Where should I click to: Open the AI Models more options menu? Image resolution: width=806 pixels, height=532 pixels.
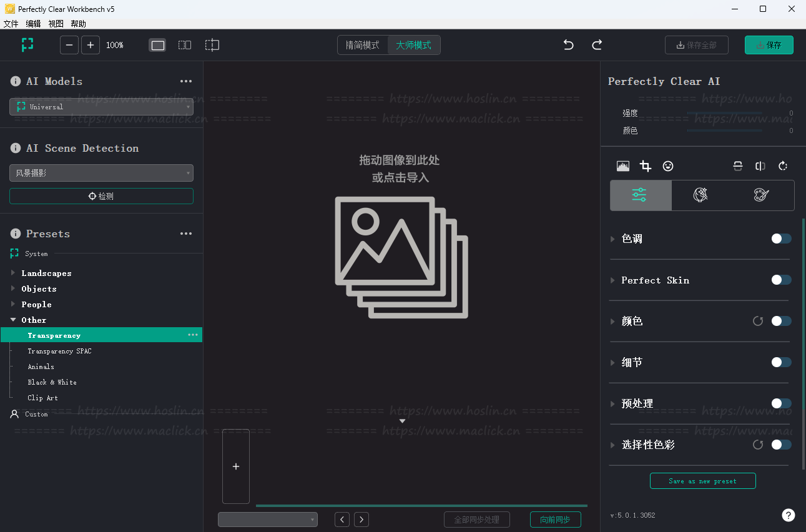tap(186, 81)
